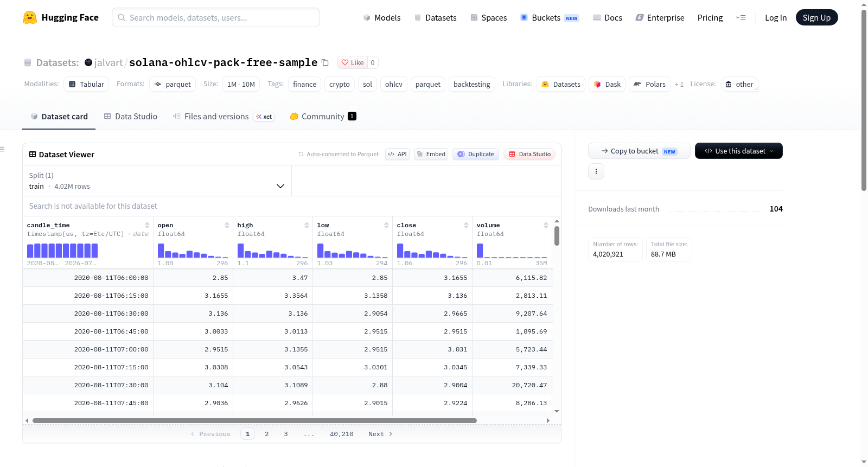
Task: Select the crypto tag
Action: (340, 84)
